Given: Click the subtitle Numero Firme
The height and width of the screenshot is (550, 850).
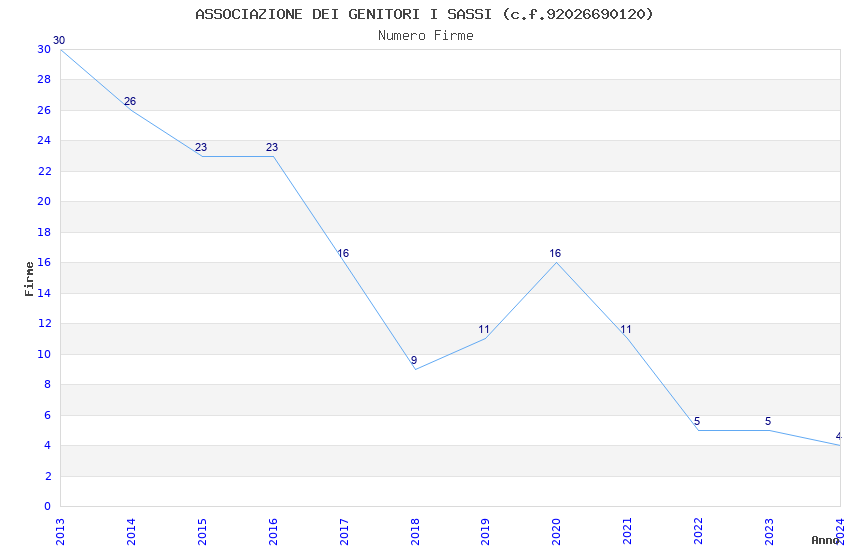Looking at the screenshot, I should coord(426,36).
